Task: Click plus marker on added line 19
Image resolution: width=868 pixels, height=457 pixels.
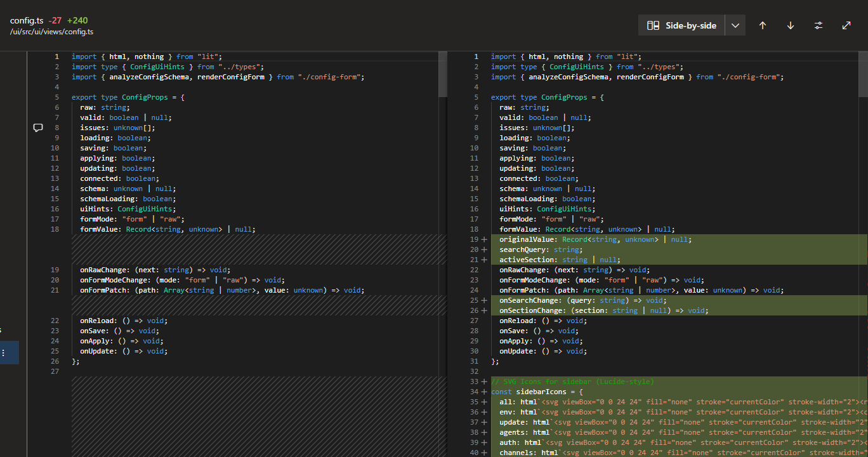Action: (x=484, y=239)
